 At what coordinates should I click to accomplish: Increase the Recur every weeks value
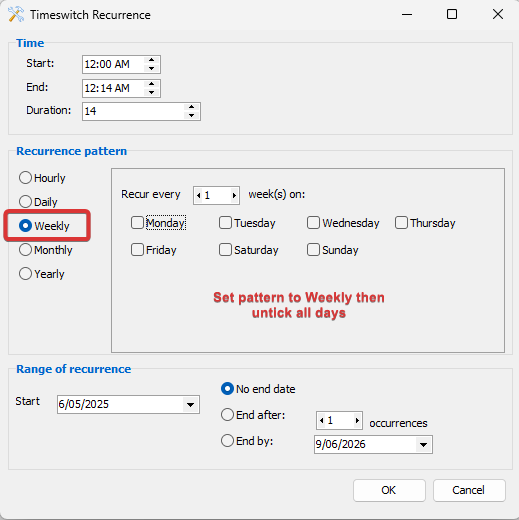point(234,195)
